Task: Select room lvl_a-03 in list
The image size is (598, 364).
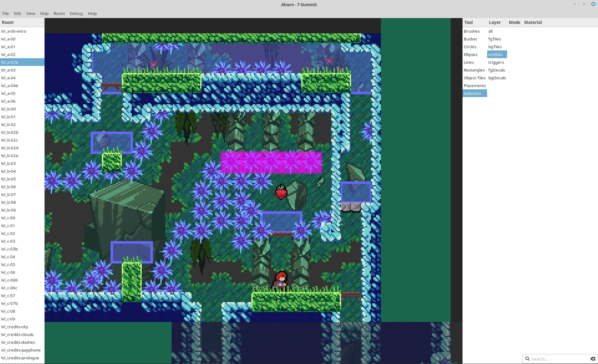Action: point(8,70)
